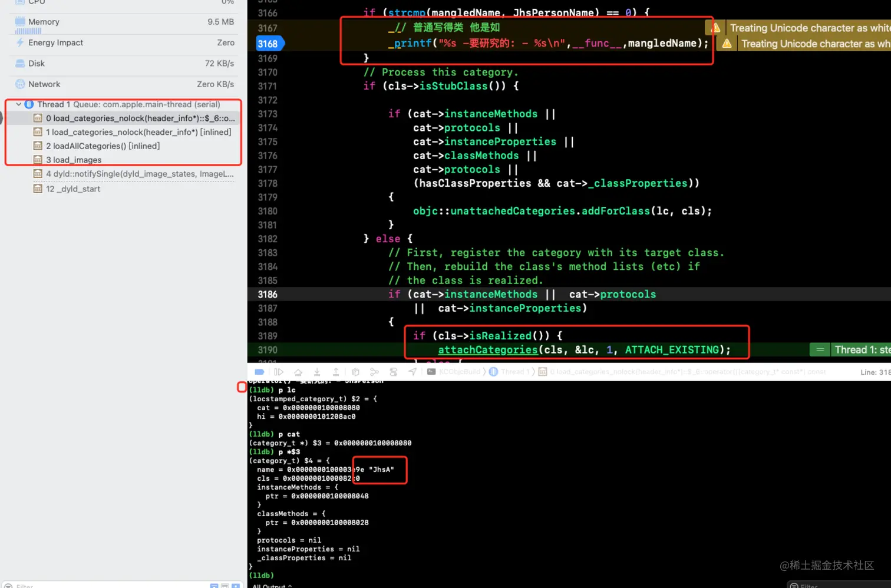Open the Energy Impact gauge
The height and width of the screenshot is (588, 891).
(x=124, y=42)
